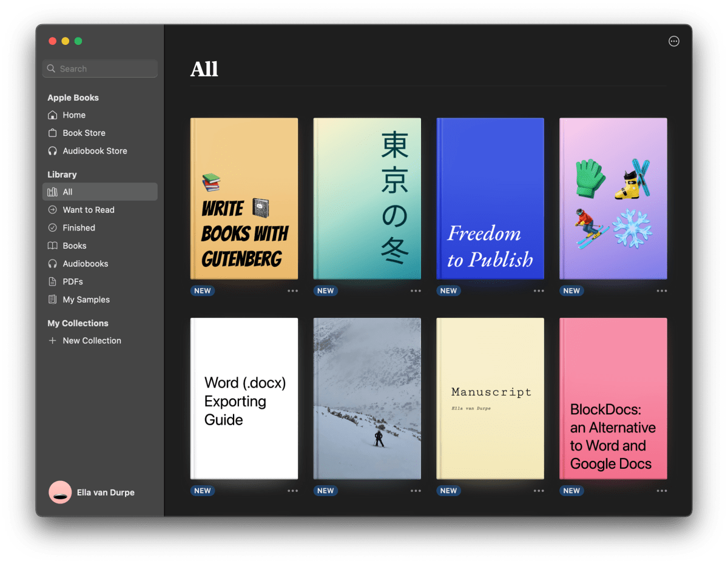The image size is (728, 564).
Task: Select the Want to Read collection
Action: [89, 209]
